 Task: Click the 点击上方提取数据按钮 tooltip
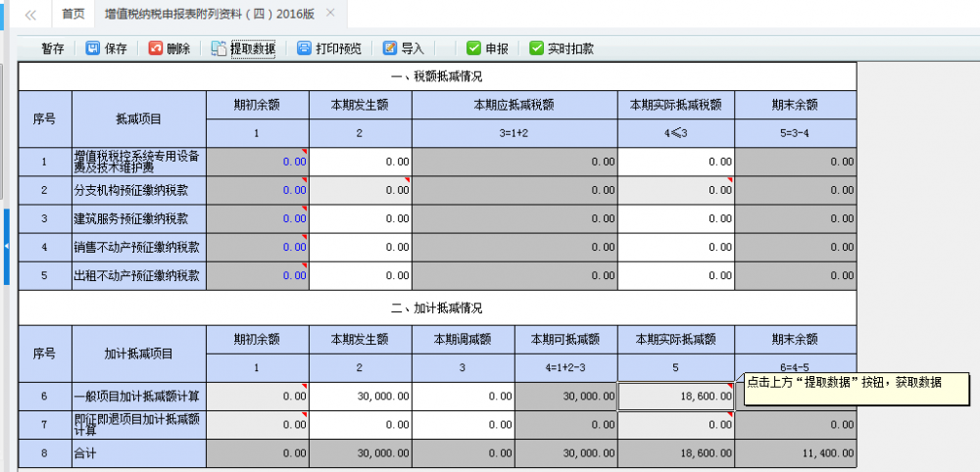pyautogui.click(x=857, y=390)
